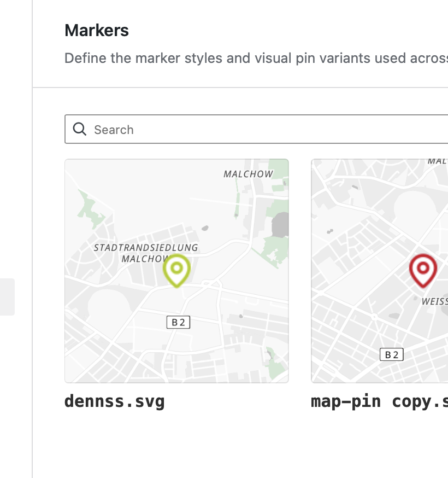Click the B 2 road badge in map-pin copy map
Screen dimensions: 448x478
point(392,354)
